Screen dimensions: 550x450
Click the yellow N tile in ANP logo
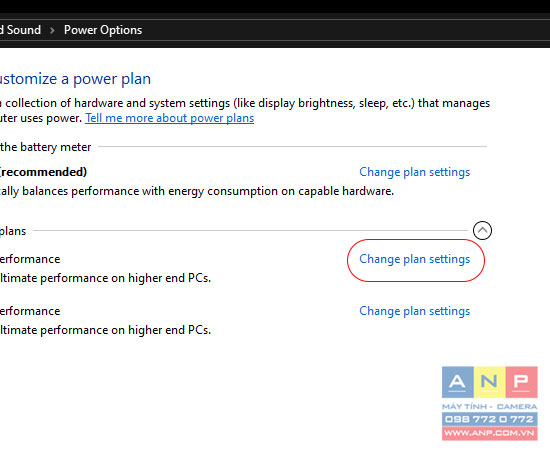click(x=489, y=382)
